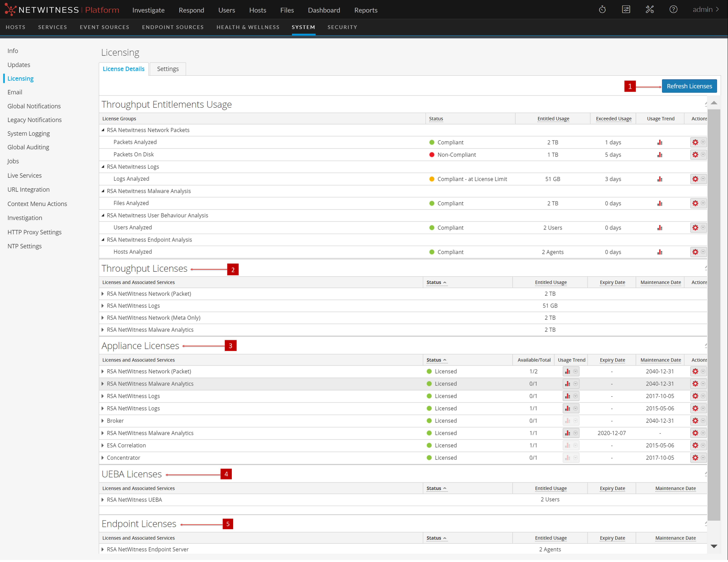Open the admin user menu
The width and height of the screenshot is (728, 562).
tap(705, 10)
